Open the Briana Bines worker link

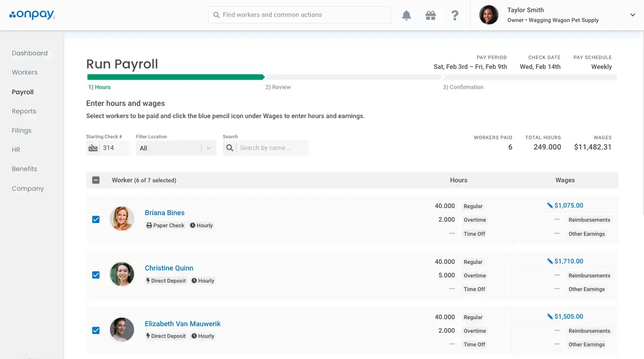[x=164, y=213]
